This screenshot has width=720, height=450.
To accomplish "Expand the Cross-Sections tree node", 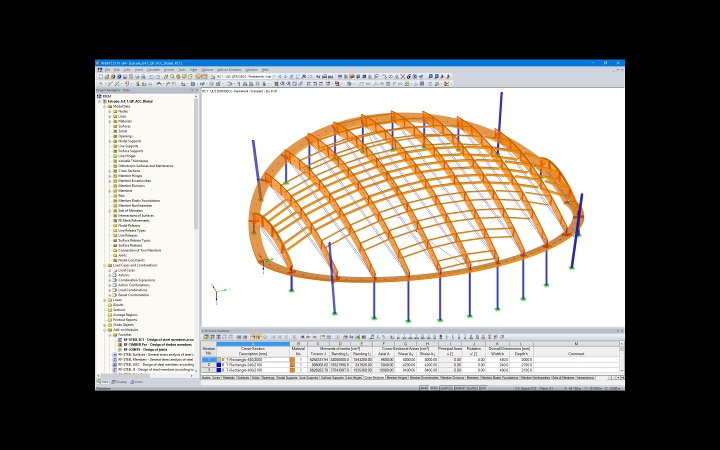I will 110,171.
